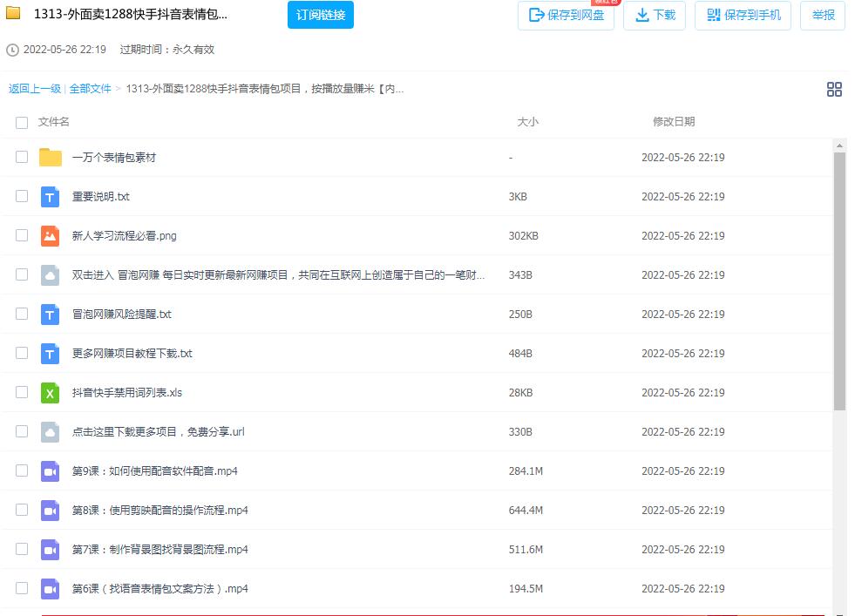Sort by the 修改日期 column header
The image size is (855, 616).
674,122
